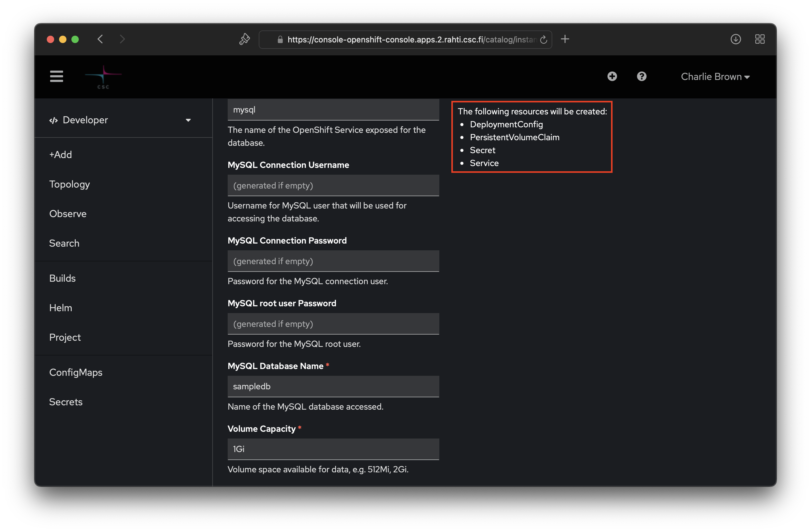Open the Helm navigation item
Viewport: 811px width, 532px height.
[x=61, y=308]
